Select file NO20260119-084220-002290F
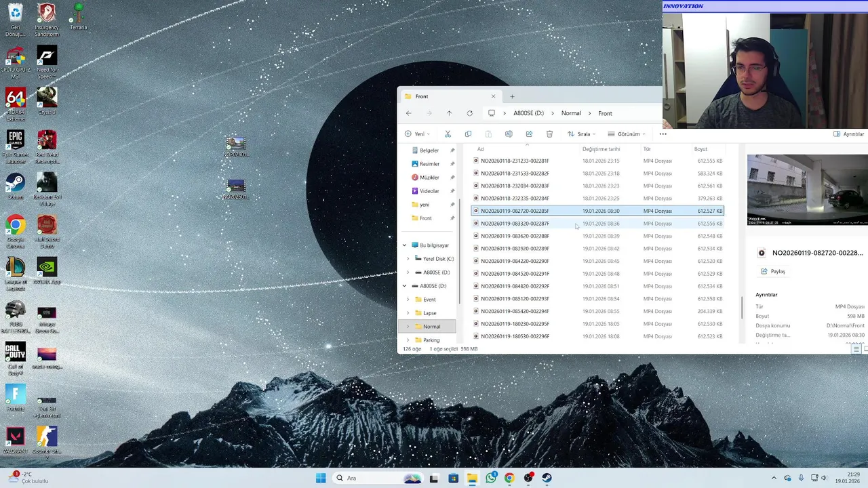The height and width of the screenshot is (488, 868). click(597, 261)
